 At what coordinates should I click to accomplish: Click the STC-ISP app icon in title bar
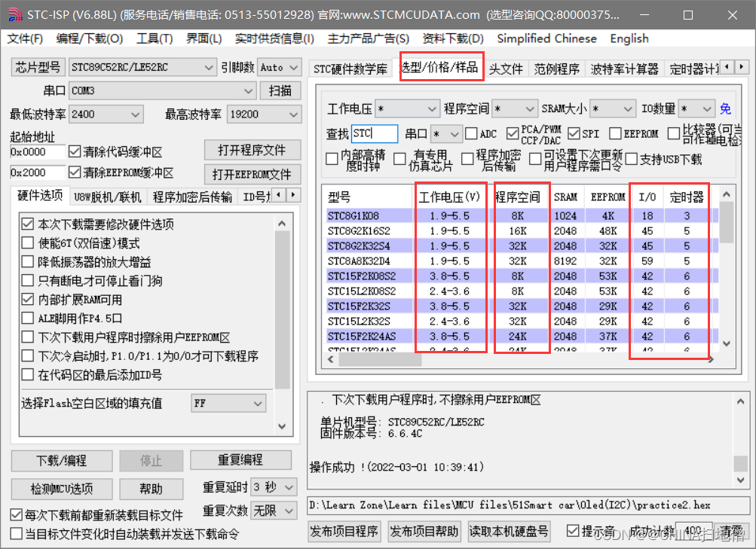click(x=15, y=15)
